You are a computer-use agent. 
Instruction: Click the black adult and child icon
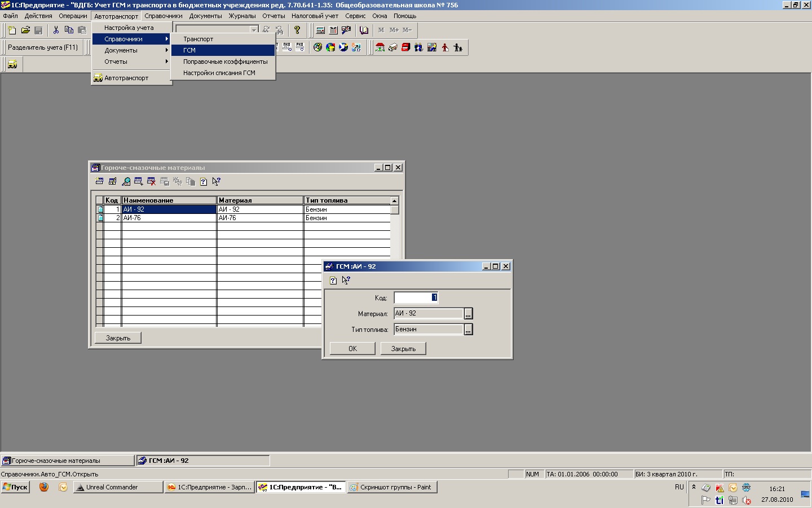[458, 47]
